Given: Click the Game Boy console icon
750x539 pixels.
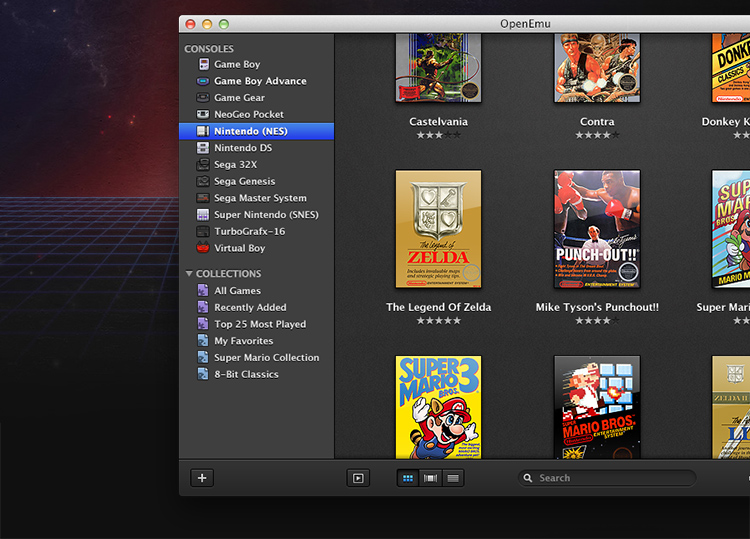Looking at the screenshot, I should [204, 64].
